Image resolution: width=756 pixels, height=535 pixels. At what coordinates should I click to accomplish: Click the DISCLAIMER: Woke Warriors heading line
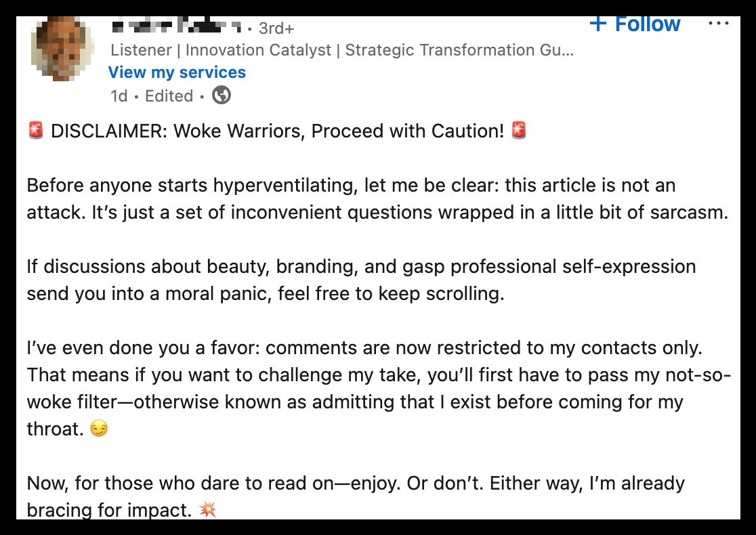(277, 131)
